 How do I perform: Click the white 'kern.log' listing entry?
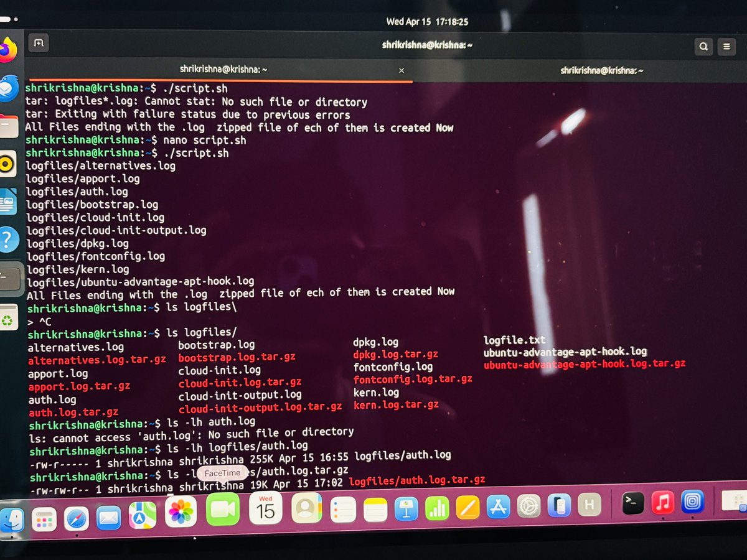376,393
